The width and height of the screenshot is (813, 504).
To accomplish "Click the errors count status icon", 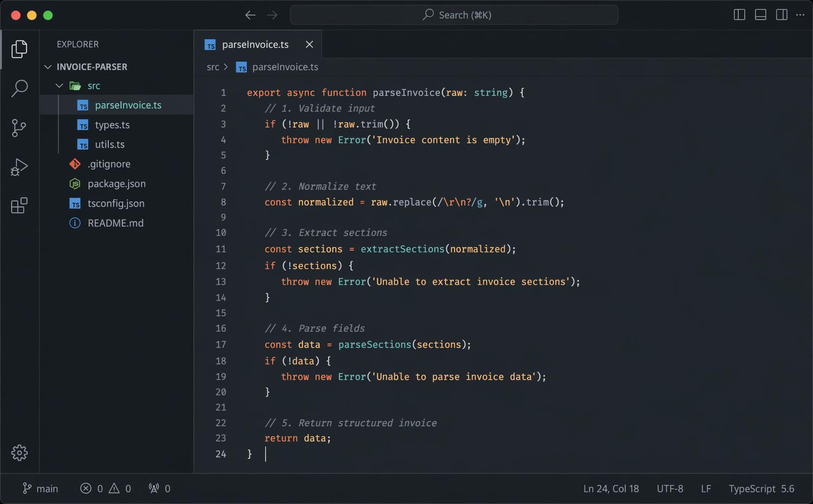I will pos(86,488).
